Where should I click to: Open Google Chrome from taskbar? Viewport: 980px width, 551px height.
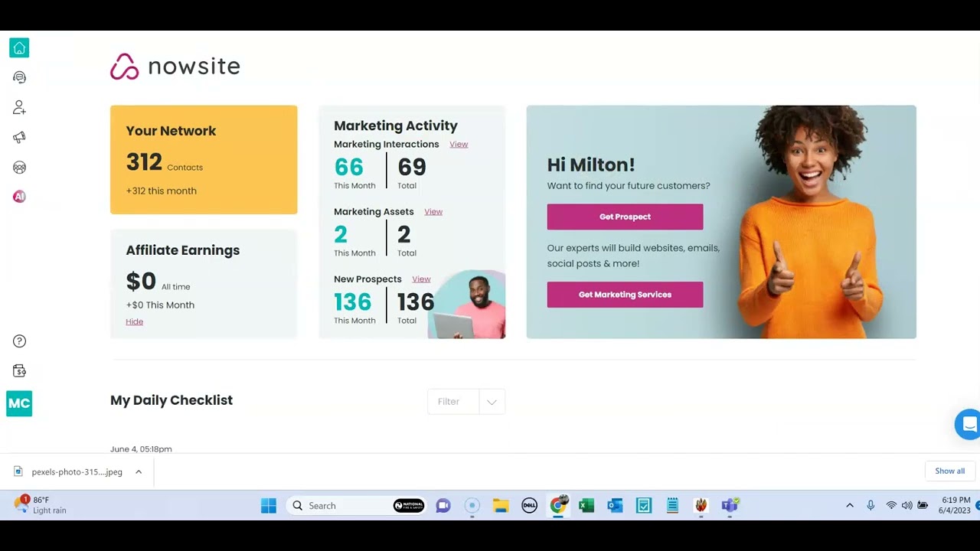558,505
